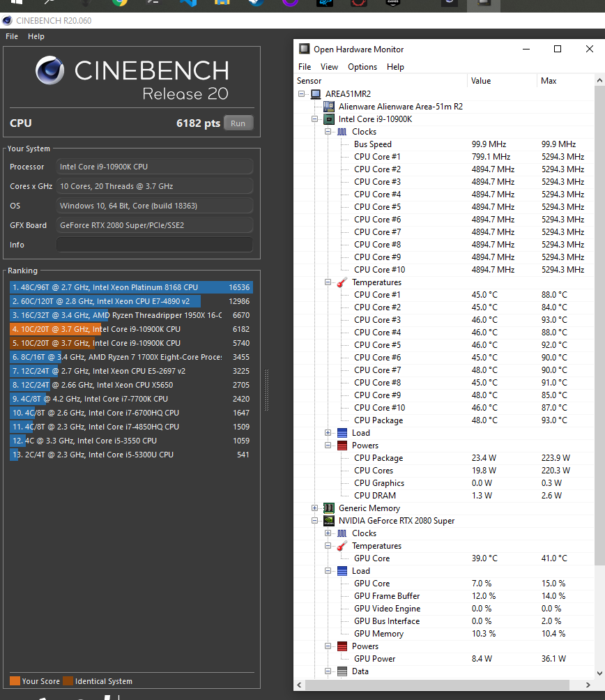The height and width of the screenshot is (700, 605).
Task: Collapse the CPU Powers section
Action: tap(328, 445)
